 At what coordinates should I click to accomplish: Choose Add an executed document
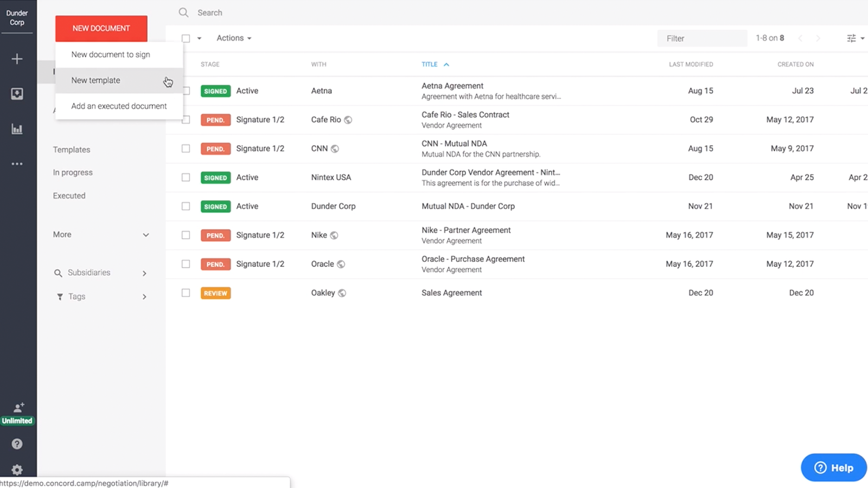(119, 106)
